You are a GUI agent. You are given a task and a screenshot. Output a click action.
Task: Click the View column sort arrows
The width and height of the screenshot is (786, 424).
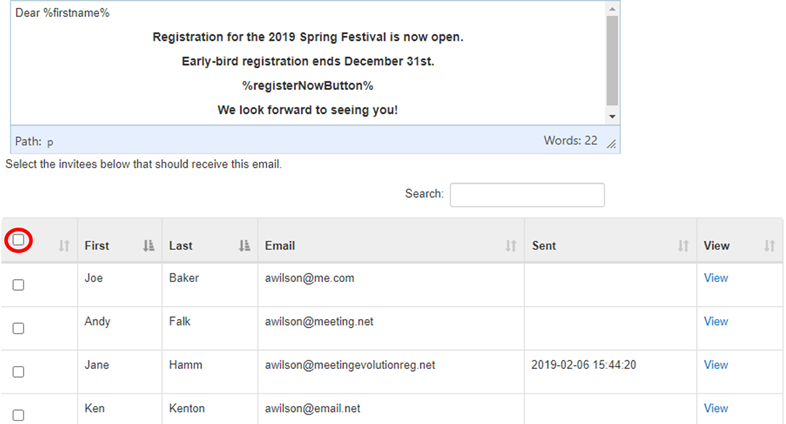tap(769, 246)
